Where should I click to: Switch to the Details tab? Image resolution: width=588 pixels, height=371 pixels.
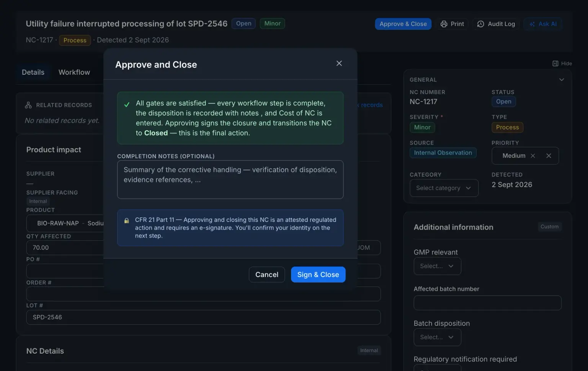pyautogui.click(x=33, y=72)
